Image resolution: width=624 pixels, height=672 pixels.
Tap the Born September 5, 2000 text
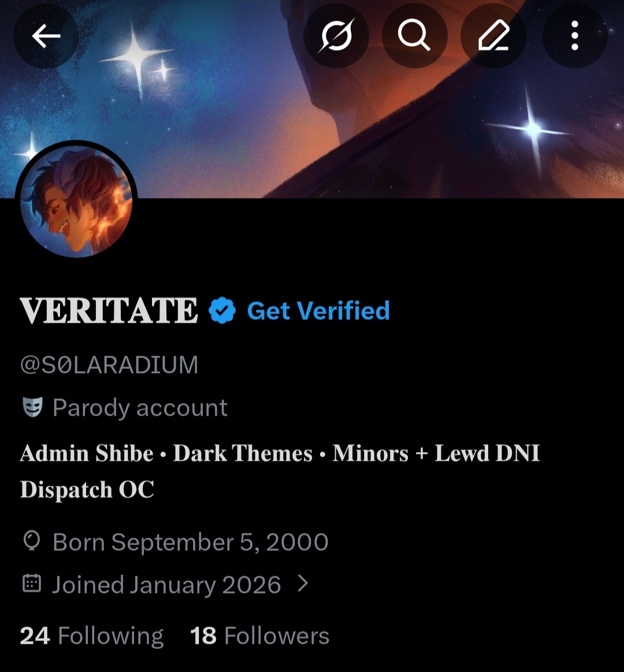tap(190, 542)
